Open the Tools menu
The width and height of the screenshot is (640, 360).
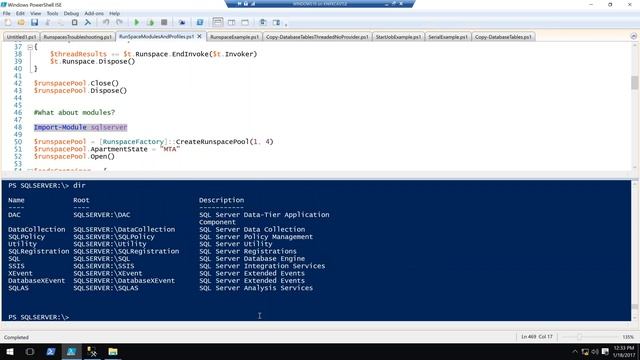pyautogui.click(x=52, y=13)
